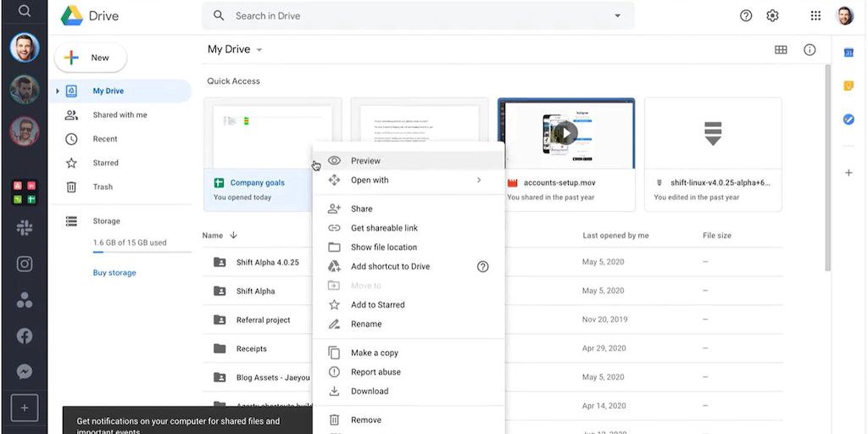Switch to grid layout view
This screenshot has height=434, width=868.
point(781,50)
